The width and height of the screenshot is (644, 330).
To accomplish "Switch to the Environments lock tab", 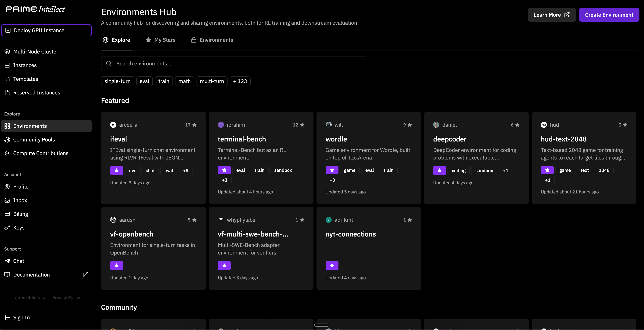I will point(212,40).
